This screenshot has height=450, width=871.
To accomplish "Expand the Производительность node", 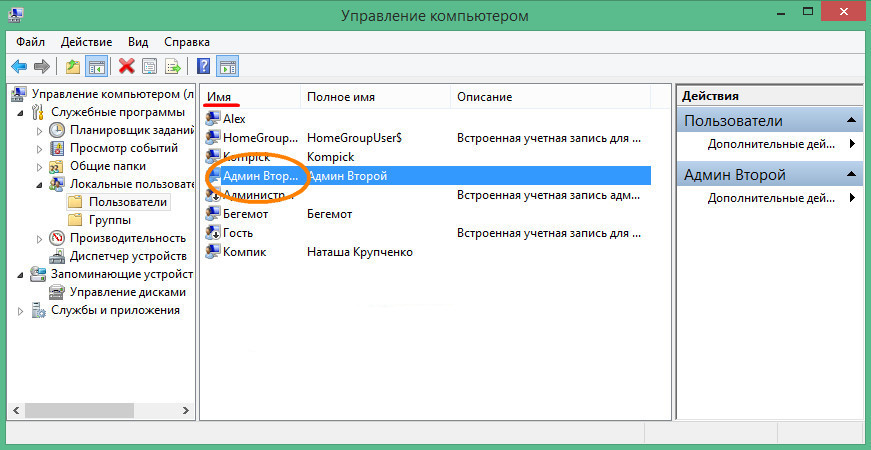I will [x=39, y=239].
